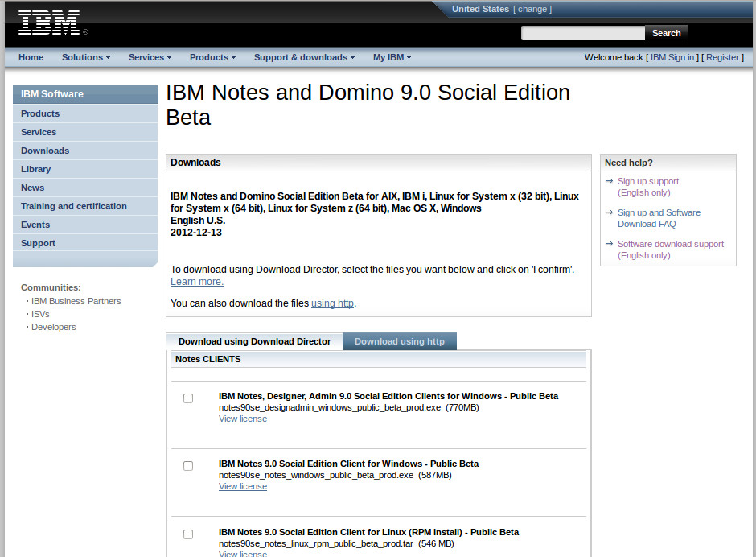Open Sign up support (English only) link
Viewport: 756px width, 557px height.
[648, 187]
